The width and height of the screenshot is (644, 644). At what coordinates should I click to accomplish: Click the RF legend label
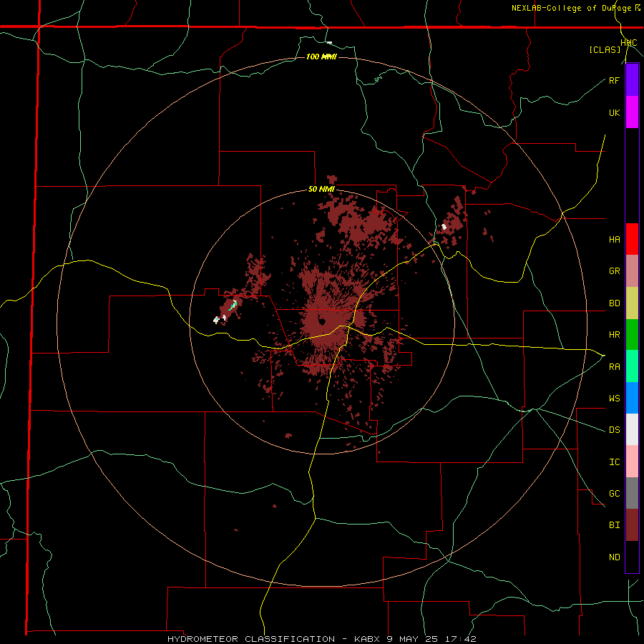coord(614,80)
